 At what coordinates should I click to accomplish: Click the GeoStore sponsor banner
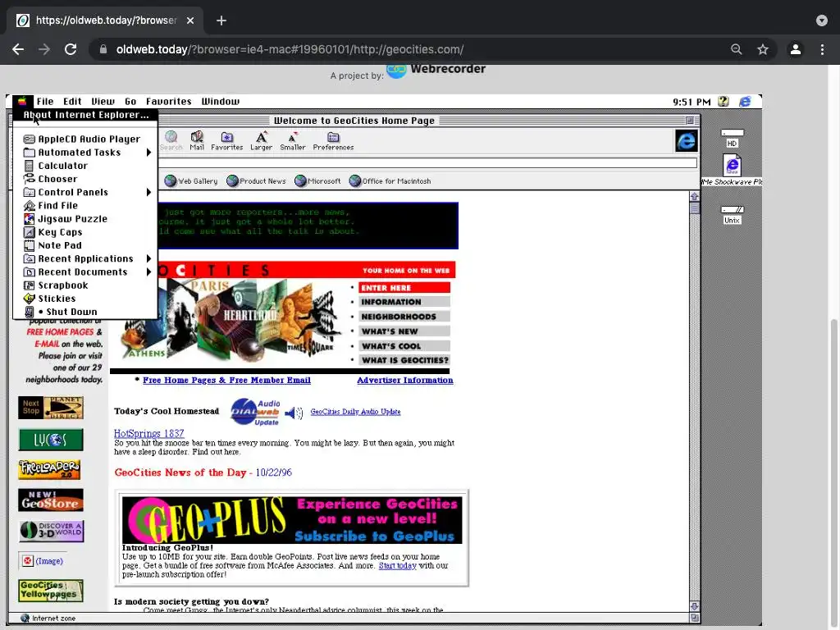coord(51,500)
